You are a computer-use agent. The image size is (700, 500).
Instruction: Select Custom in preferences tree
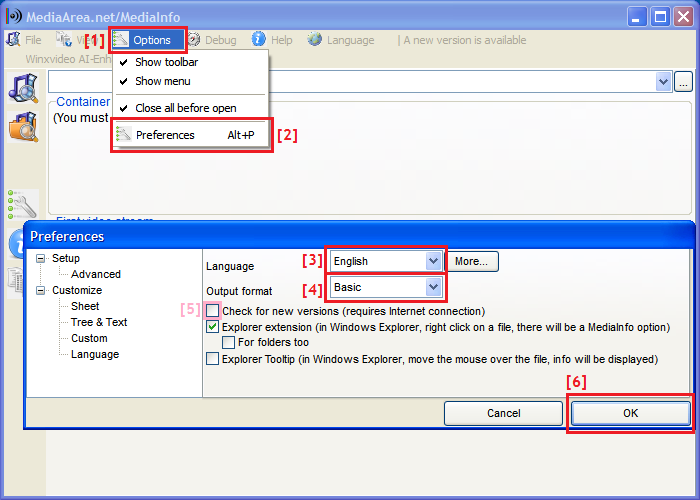pyautogui.click(x=89, y=338)
